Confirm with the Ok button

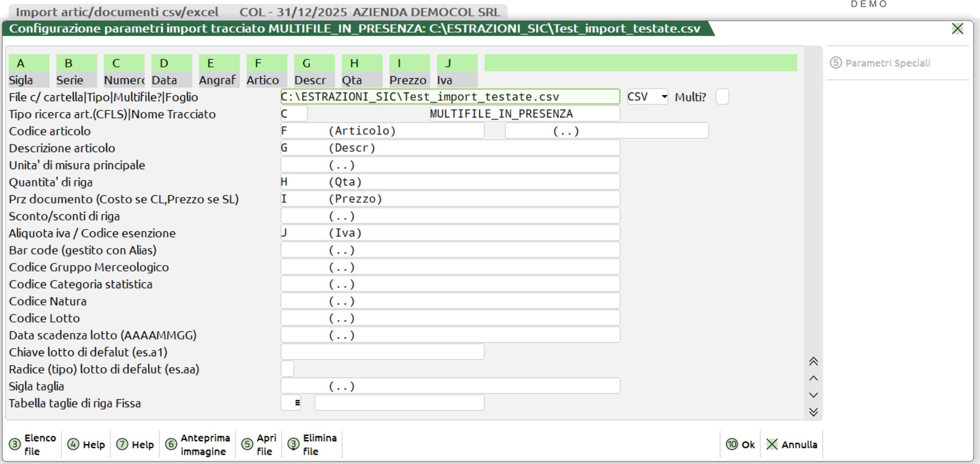741,444
